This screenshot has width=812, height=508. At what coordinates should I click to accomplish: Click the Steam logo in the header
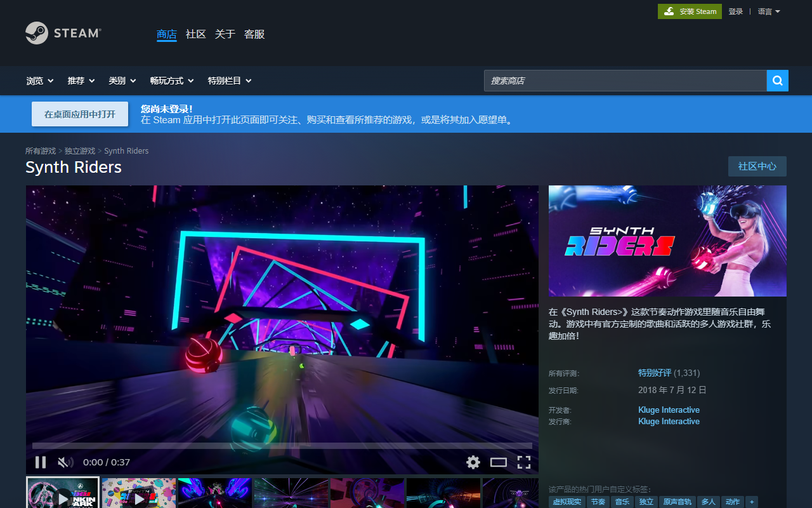(63, 33)
